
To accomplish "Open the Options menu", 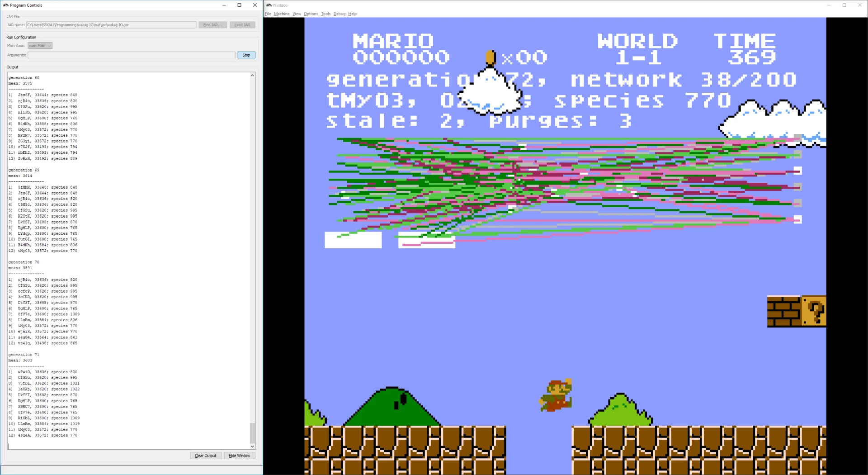I will (311, 14).
